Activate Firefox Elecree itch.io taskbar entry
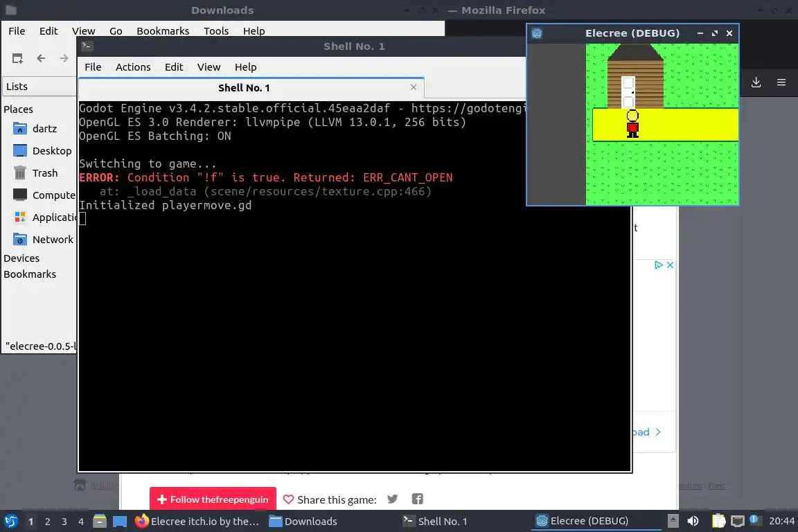798x532 pixels. (197, 522)
